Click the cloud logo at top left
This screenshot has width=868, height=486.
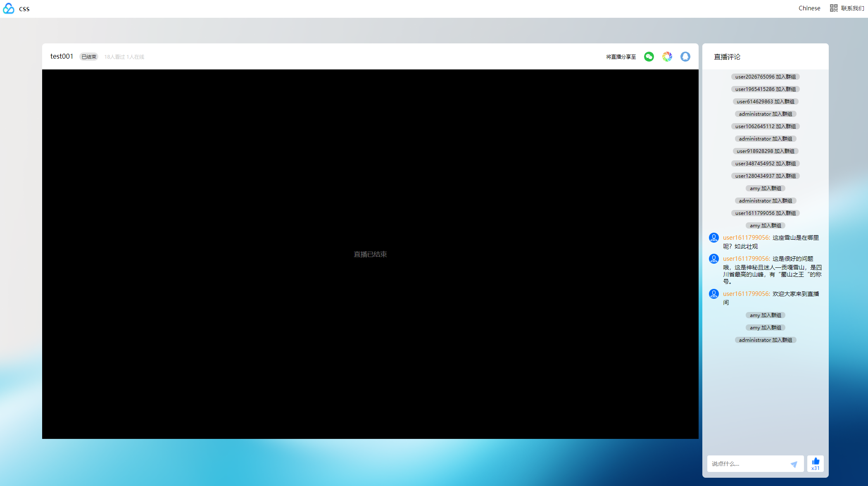(x=9, y=8)
